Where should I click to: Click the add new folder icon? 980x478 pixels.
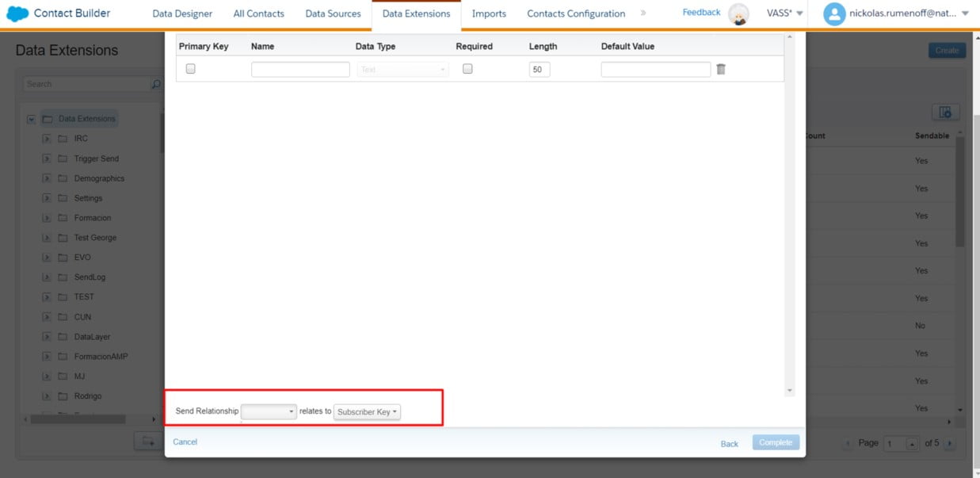coord(147,442)
